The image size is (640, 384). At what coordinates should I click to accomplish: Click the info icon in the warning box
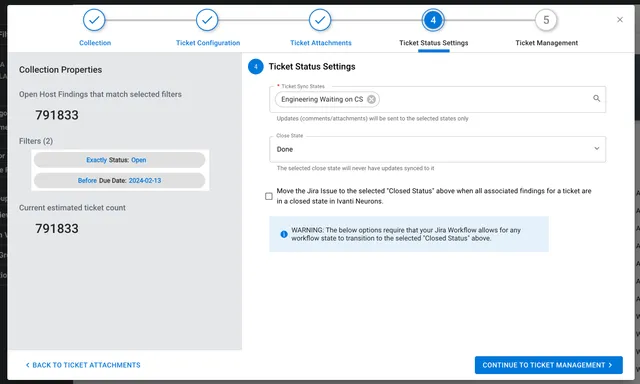tap(284, 234)
